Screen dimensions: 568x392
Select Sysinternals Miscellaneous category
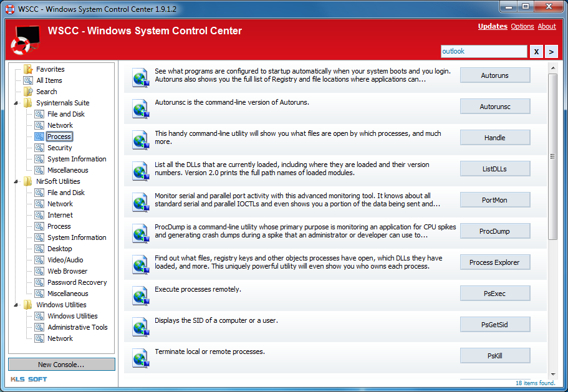pos(68,170)
